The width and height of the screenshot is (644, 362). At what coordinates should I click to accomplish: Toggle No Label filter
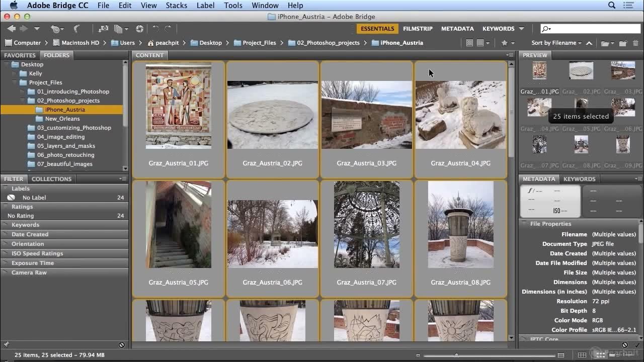(64, 198)
